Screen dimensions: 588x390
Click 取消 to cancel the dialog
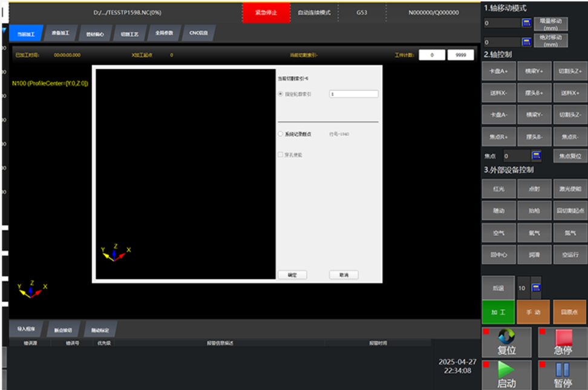click(x=344, y=275)
